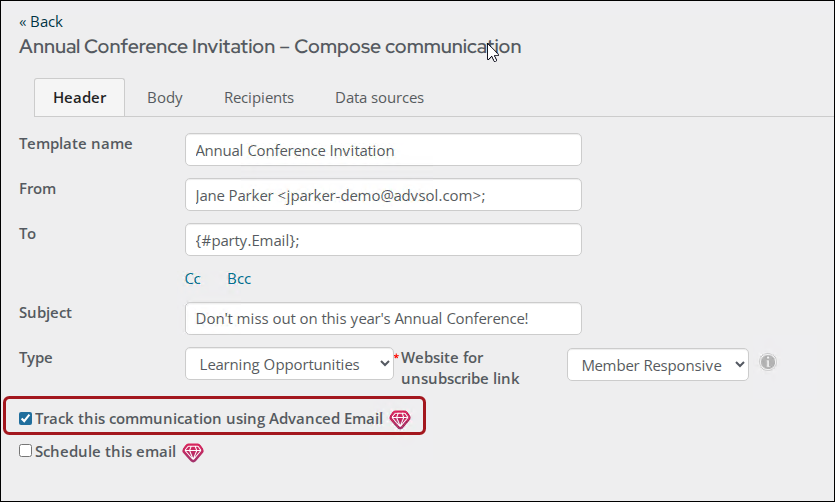
Task: Click the To field containing {#party.Email}
Action: click(x=383, y=240)
